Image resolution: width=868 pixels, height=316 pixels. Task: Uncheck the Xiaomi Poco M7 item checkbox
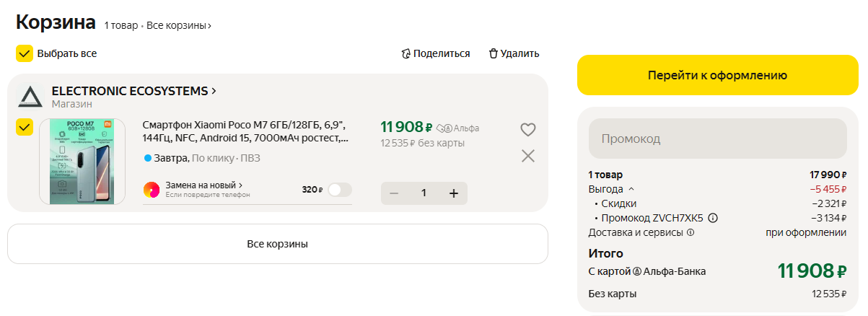click(x=25, y=128)
